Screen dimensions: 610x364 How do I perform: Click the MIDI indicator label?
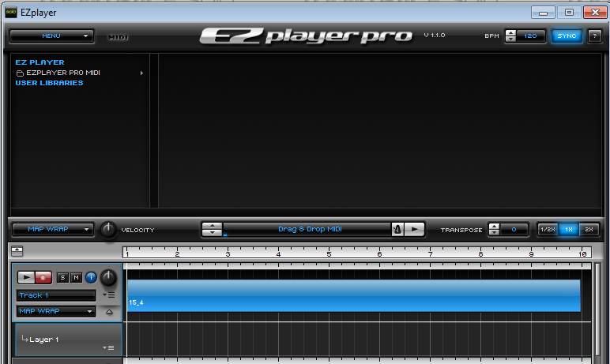click(119, 37)
